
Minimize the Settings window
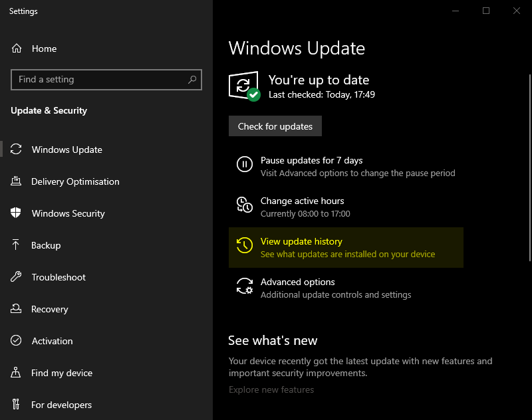click(456, 11)
